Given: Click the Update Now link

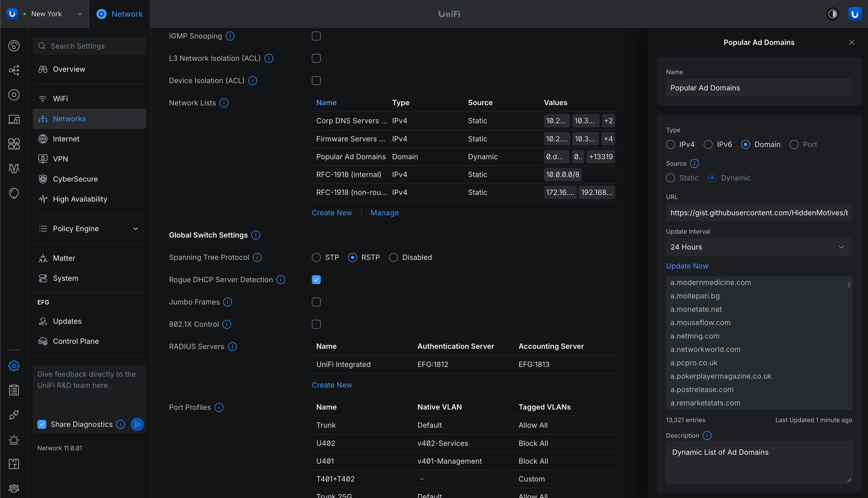Looking at the screenshot, I should point(687,266).
